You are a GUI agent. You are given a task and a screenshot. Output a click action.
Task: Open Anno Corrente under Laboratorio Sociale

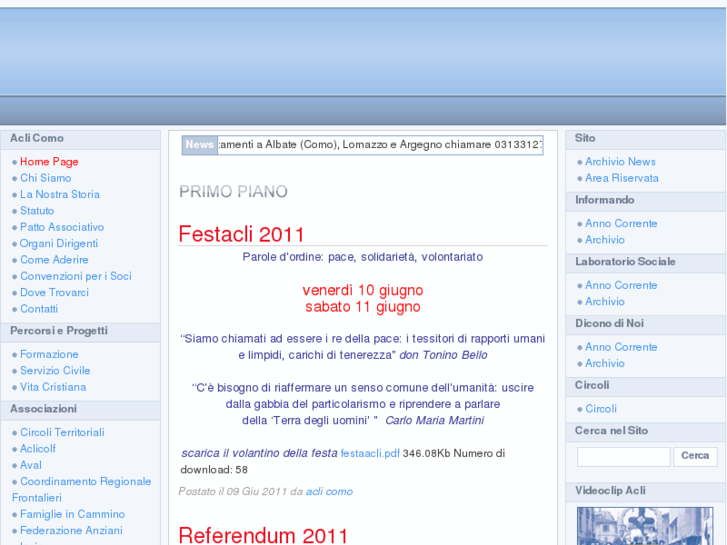click(x=621, y=285)
